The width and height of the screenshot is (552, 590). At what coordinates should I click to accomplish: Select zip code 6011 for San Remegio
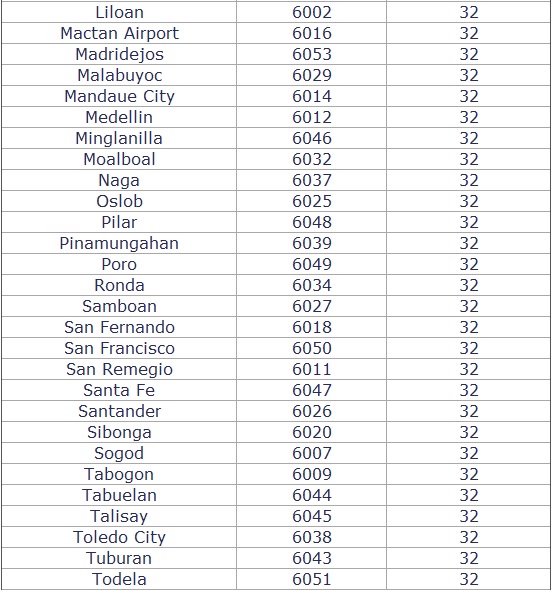click(312, 369)
